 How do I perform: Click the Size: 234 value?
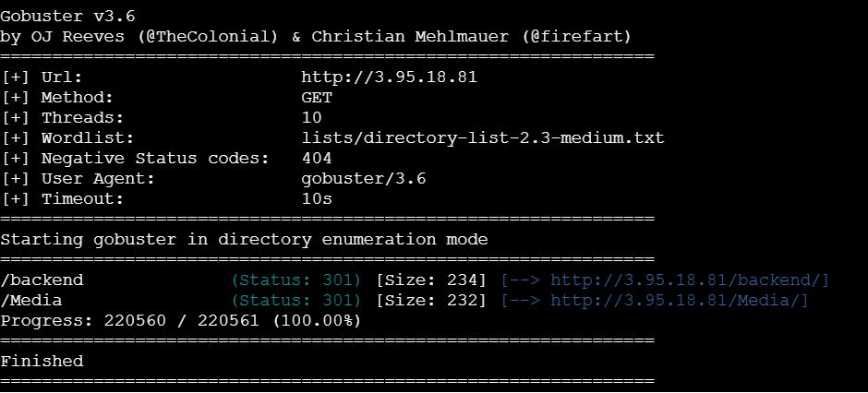[x=431, y=280]
